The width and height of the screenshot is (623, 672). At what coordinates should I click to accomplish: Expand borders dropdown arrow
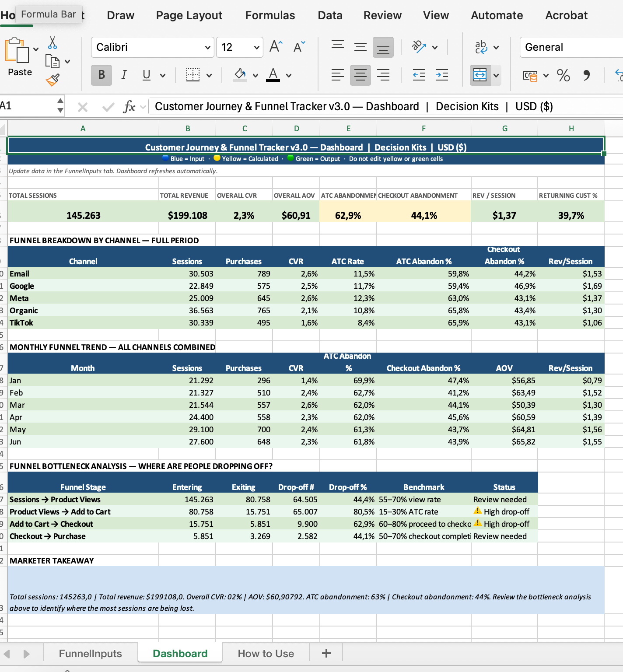click(209, 75)
